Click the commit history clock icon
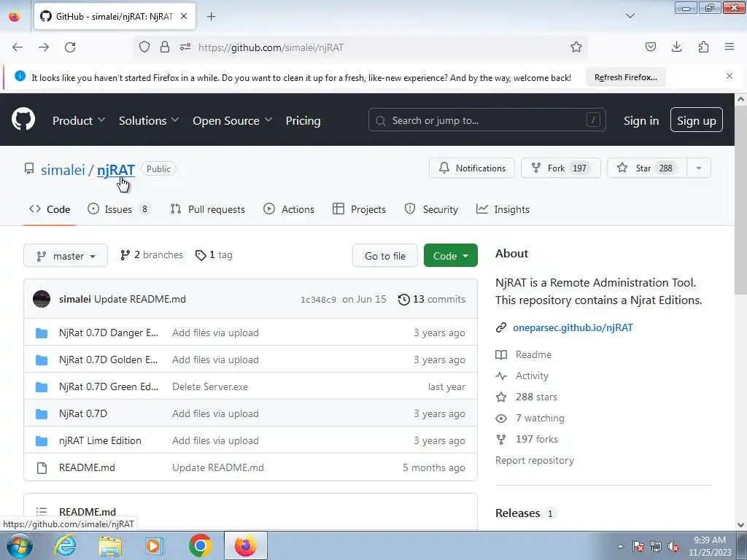The height and width of the screenshot is (560, 747). point(404,299)
